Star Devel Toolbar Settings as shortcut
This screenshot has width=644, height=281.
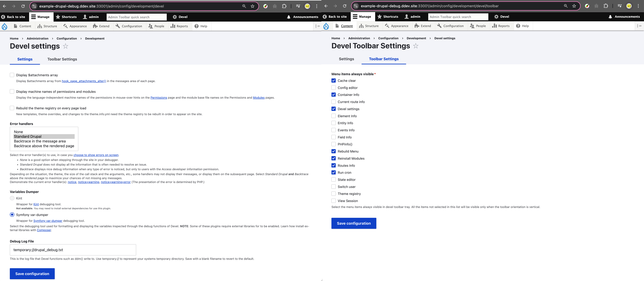(416, 46)
